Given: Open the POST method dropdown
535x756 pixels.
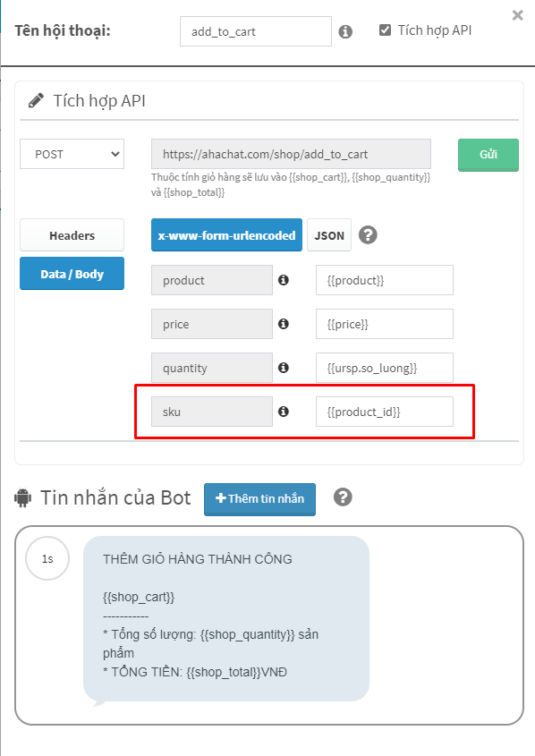Looking at the screenshot, I should (x=72, y=154).
